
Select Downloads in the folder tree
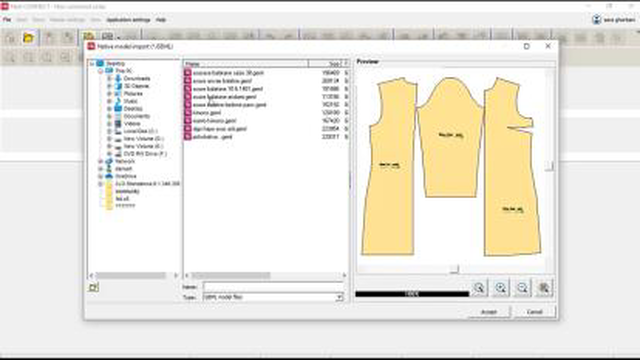pyautogui.click(x=137, y=78)
